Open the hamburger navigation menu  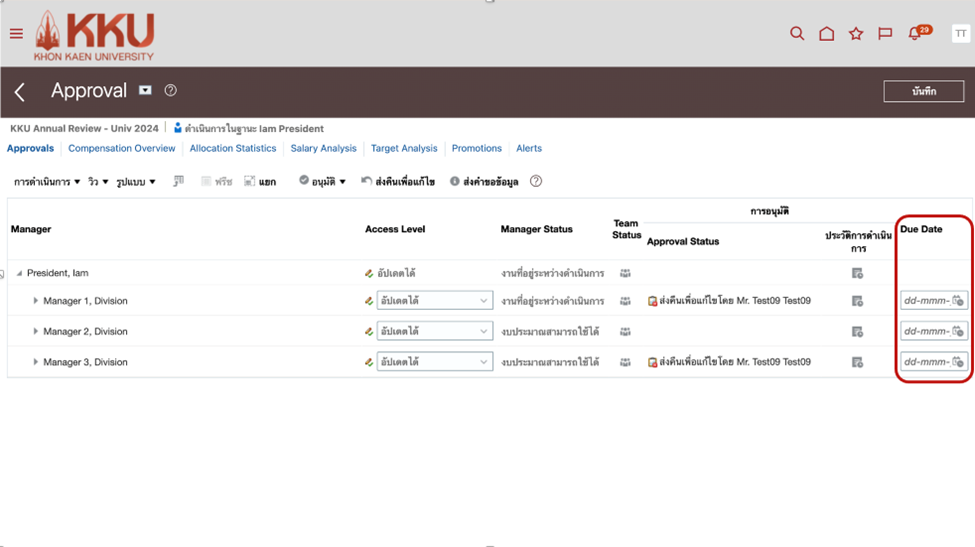click(x=16, y=34)
